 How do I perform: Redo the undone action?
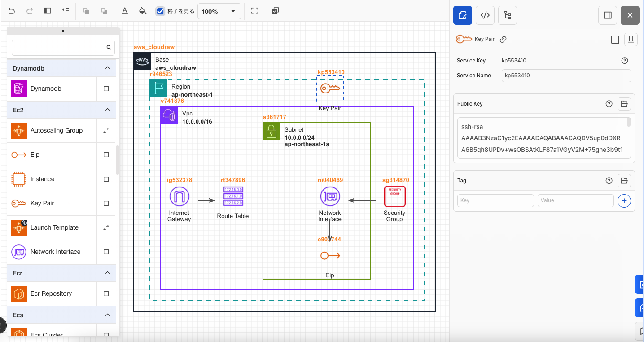point(30,11)
